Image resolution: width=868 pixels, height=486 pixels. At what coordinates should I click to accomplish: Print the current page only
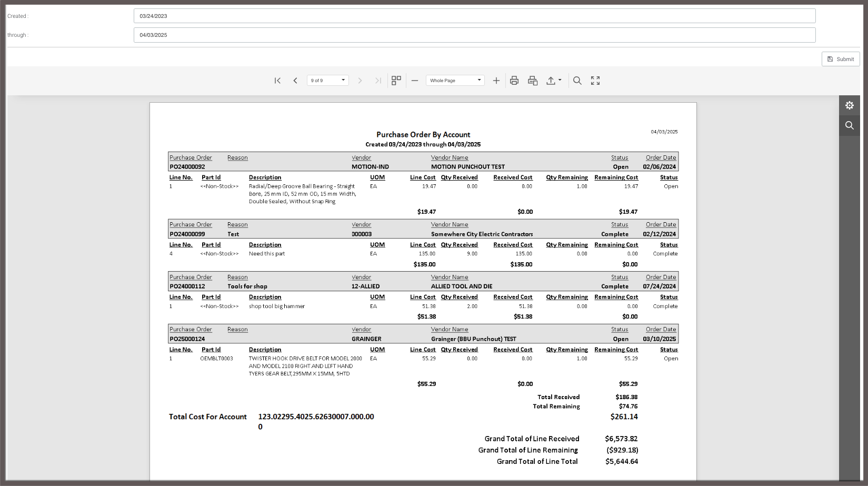click(x=533, y=81)
